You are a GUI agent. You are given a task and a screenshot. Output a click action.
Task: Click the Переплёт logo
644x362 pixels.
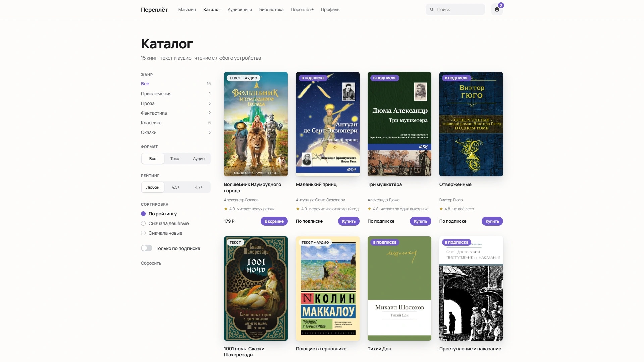[x=154, y=10]
